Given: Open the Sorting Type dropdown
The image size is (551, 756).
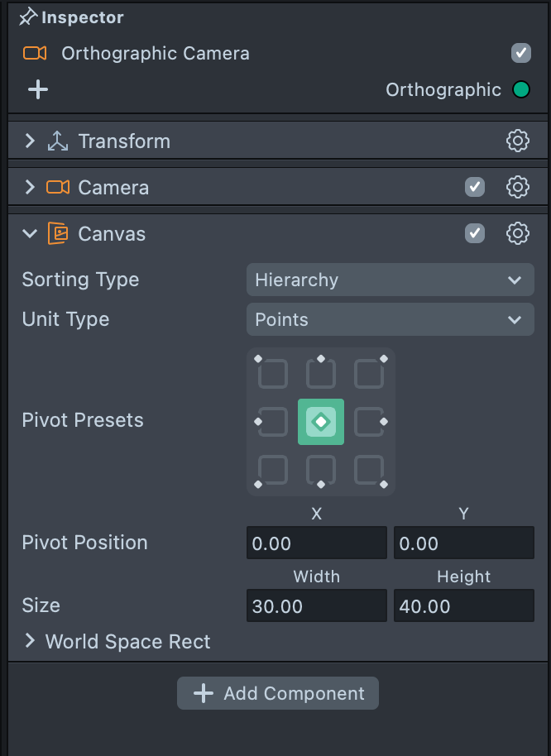Looking at the screenshot, I should [390, 280].
